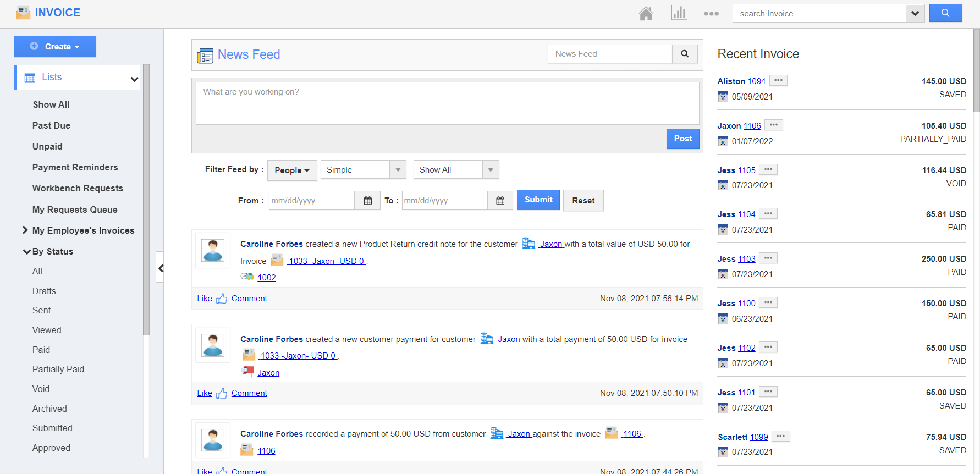Select Unpaid list
The height and width of the screenshot is (474, 980).
[x=47, y=146]
